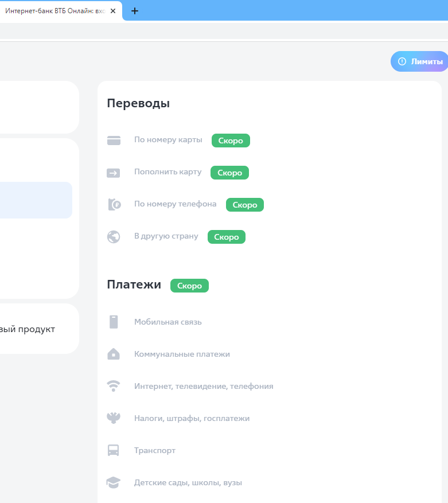Click the card icon beside По номеру карты

tap(114, 141)
